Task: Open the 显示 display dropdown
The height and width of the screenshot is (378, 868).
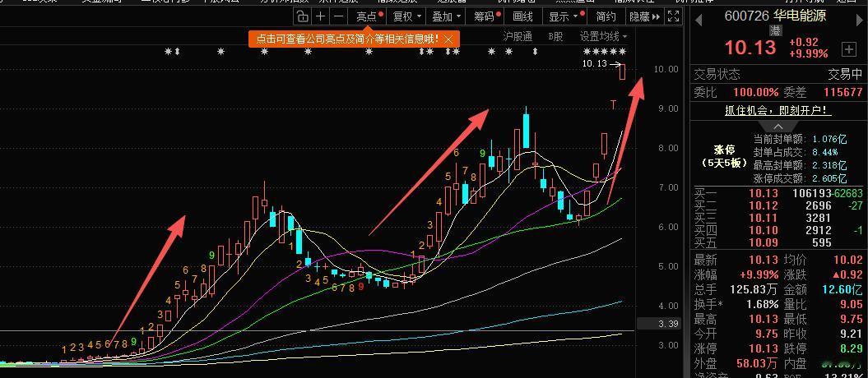Action: coord(564,16)
